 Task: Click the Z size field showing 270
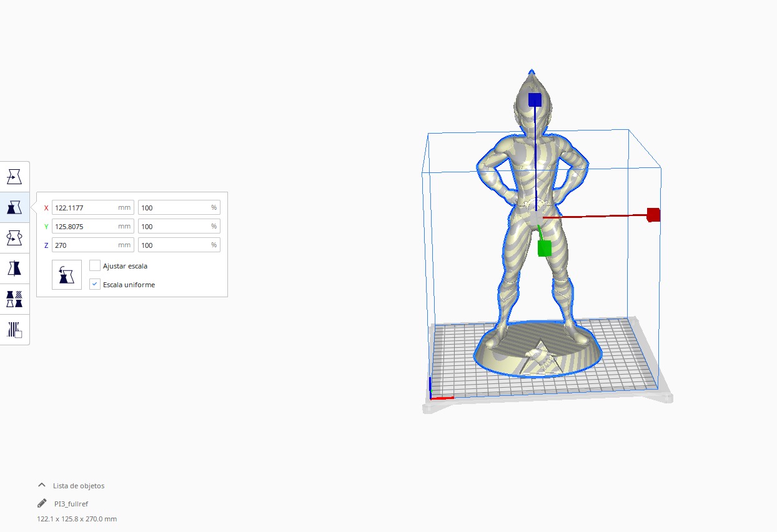(x=93, y=245)
